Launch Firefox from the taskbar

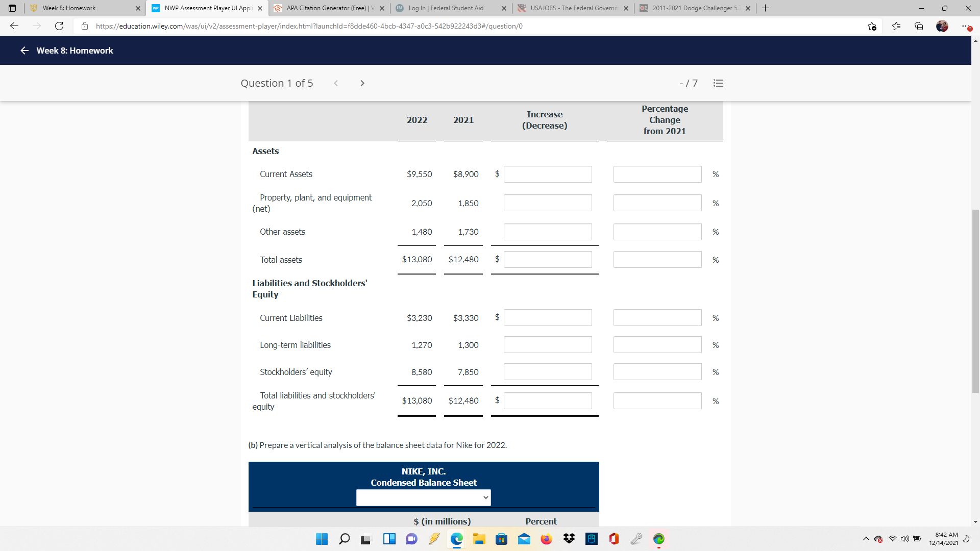pyautogui.click(x=546, y=539)
